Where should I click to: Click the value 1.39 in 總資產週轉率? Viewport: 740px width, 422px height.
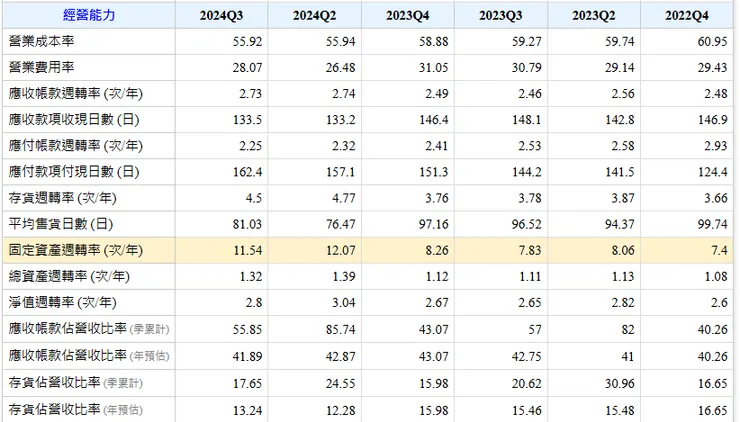point(343,277)
